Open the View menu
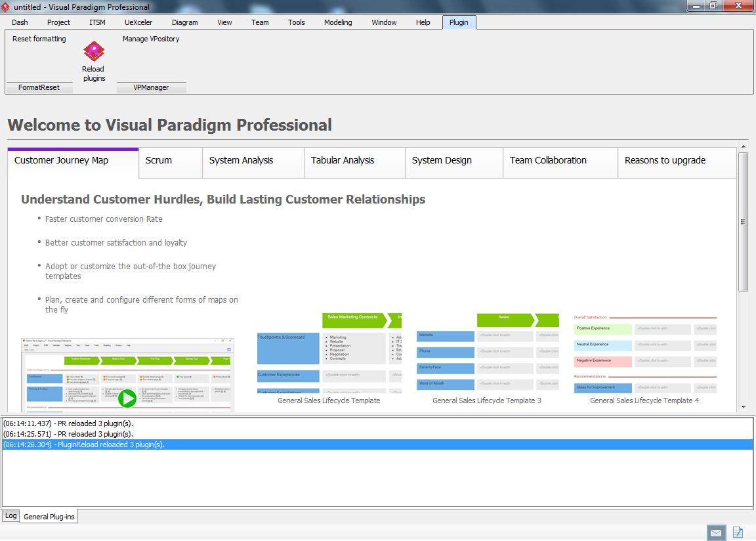The width and height of the screenshot is (756, 541). tap(224, 22)
